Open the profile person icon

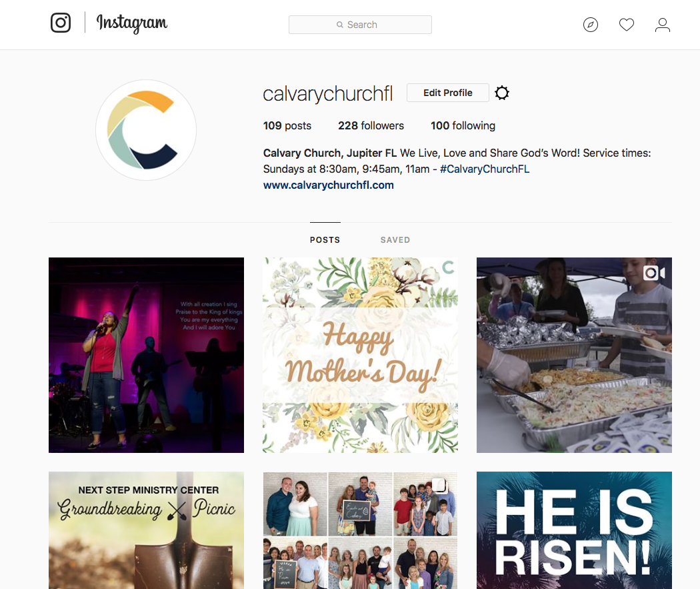pyautogui.click(x=663, y=25)
